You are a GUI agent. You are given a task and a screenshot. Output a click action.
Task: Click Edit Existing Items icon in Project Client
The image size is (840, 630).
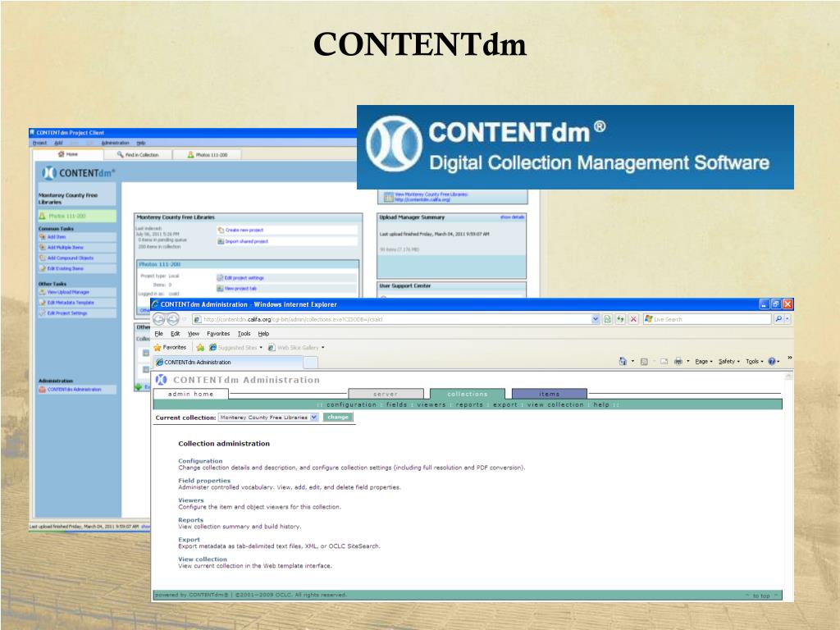pos(43,268)
